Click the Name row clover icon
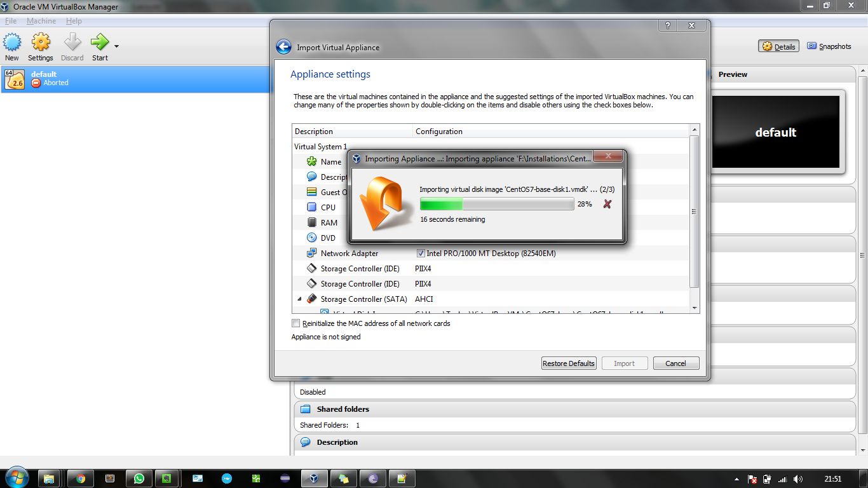This screenshot has height=488, width=868. pos(312,162)
